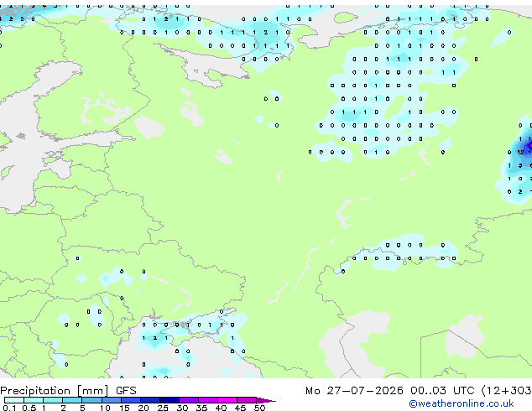Click the legend label '45'

coord(240,408)
